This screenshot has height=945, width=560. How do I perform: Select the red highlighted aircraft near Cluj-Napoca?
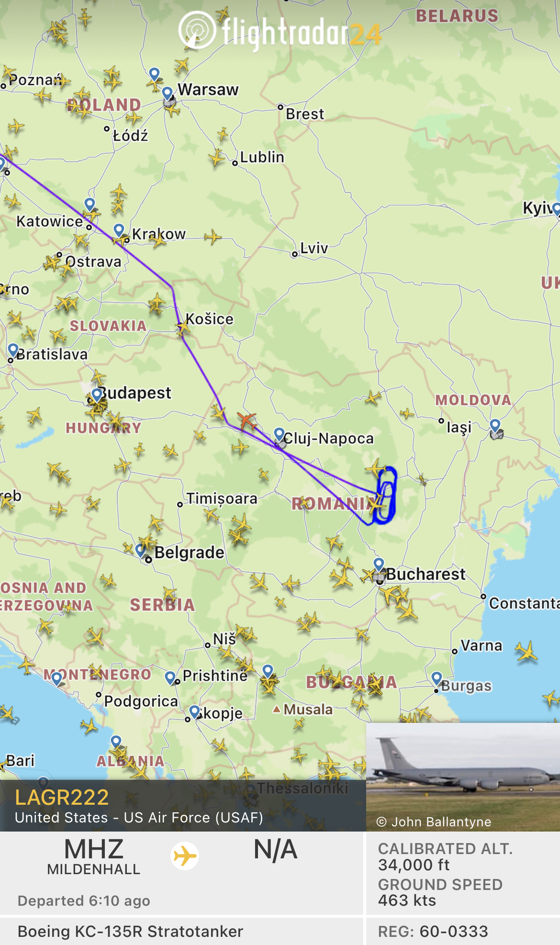click(247, 421)
